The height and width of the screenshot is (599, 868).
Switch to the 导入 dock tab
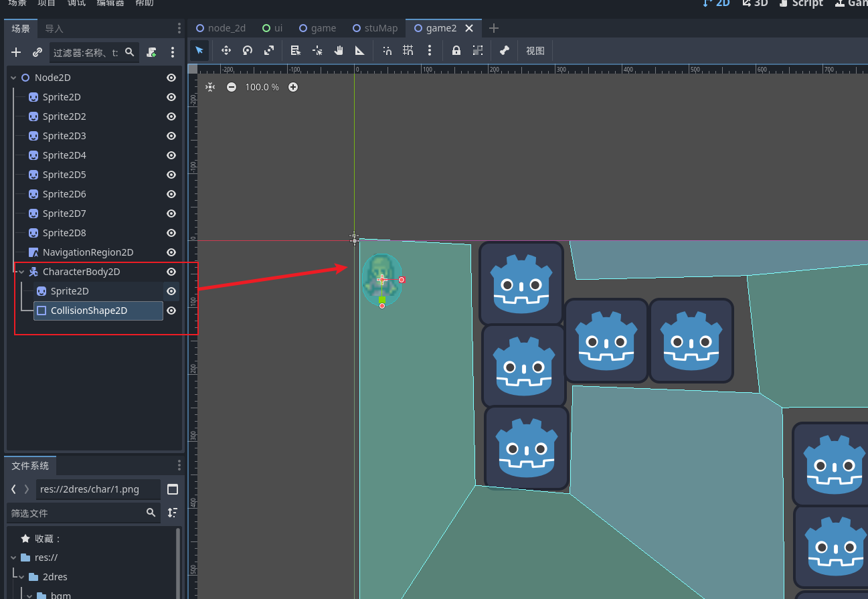tap(54, 28)
